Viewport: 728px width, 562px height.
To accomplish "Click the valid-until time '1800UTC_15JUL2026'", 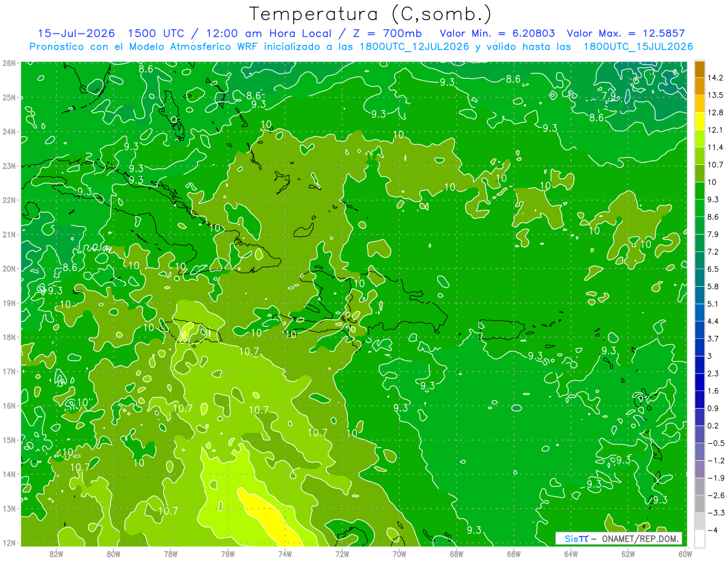I will [638, 47].
